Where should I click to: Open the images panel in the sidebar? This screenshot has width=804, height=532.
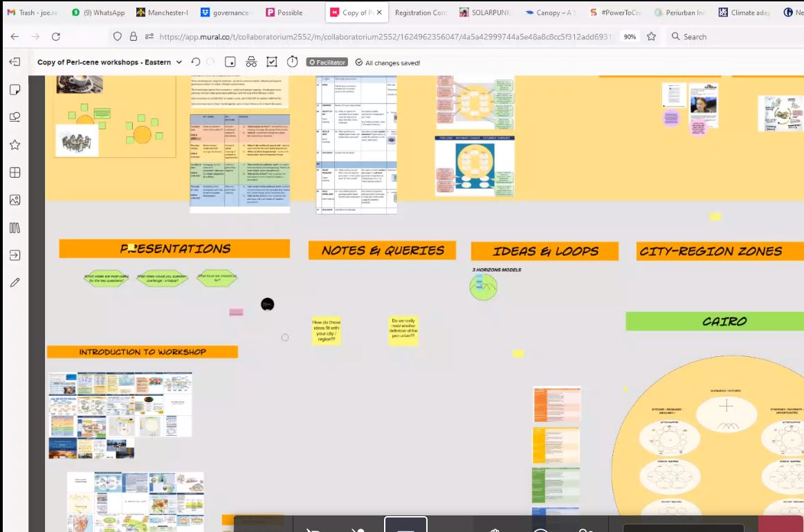tap(15, 200)
